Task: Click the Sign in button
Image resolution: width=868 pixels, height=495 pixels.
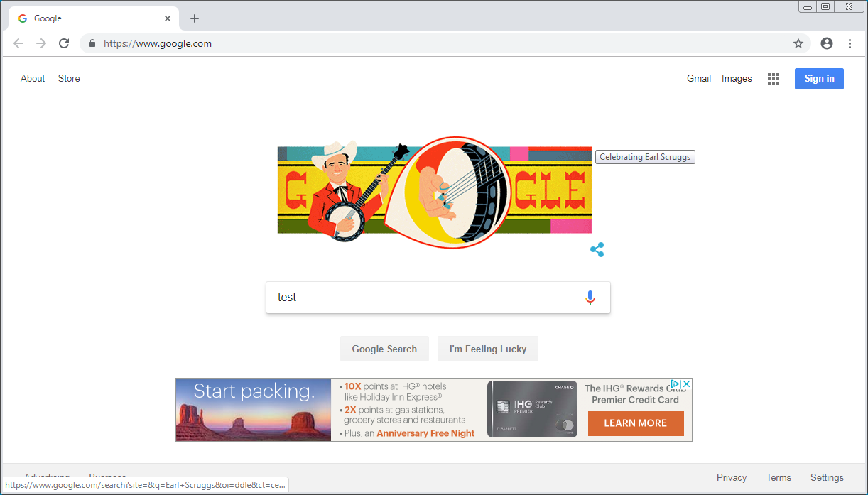Action: (819, 79)
